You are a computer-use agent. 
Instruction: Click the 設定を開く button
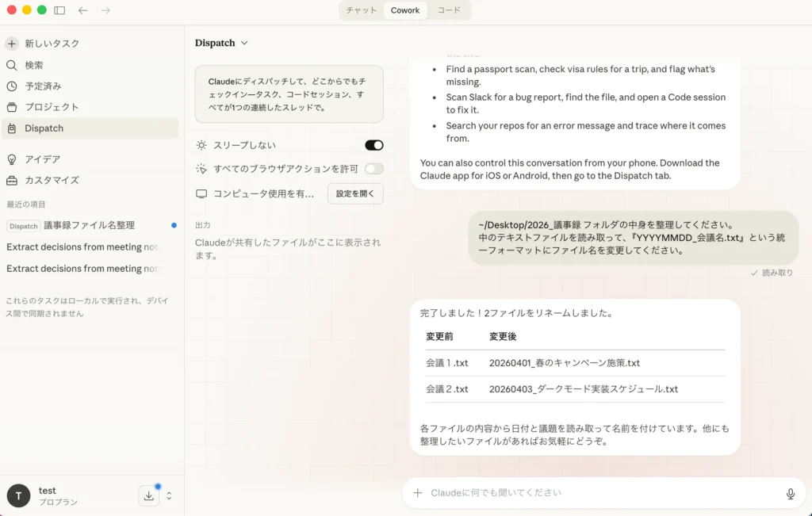[355, 193]
